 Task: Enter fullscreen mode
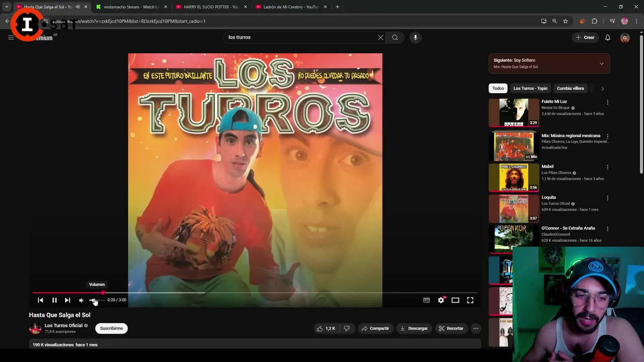[470, 300]
